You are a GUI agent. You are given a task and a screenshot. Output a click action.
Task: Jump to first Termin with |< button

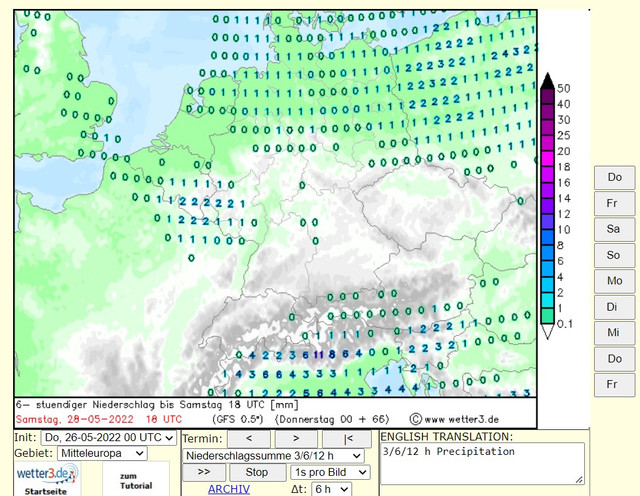347,439
